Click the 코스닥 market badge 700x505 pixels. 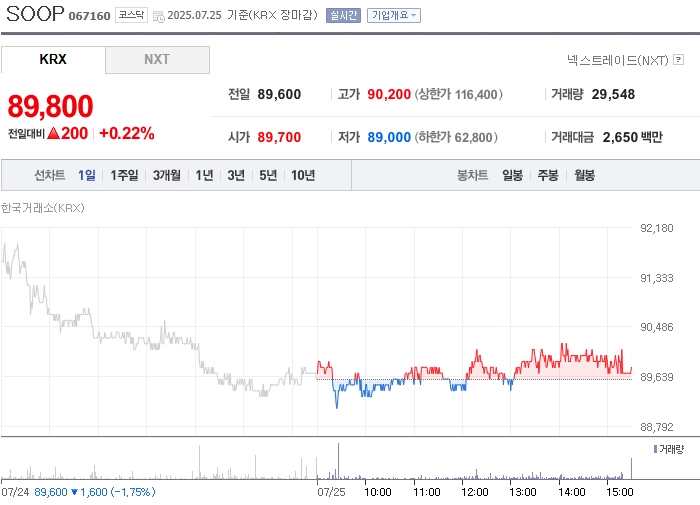point(131,15)
